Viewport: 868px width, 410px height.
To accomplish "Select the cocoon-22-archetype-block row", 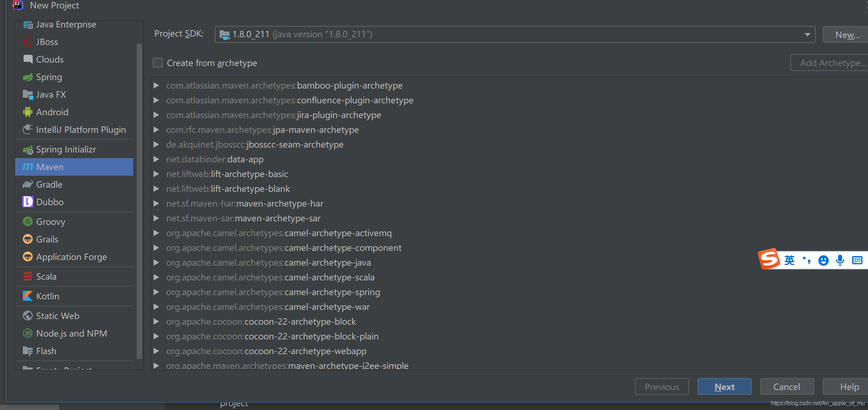I will pos(510,321).
